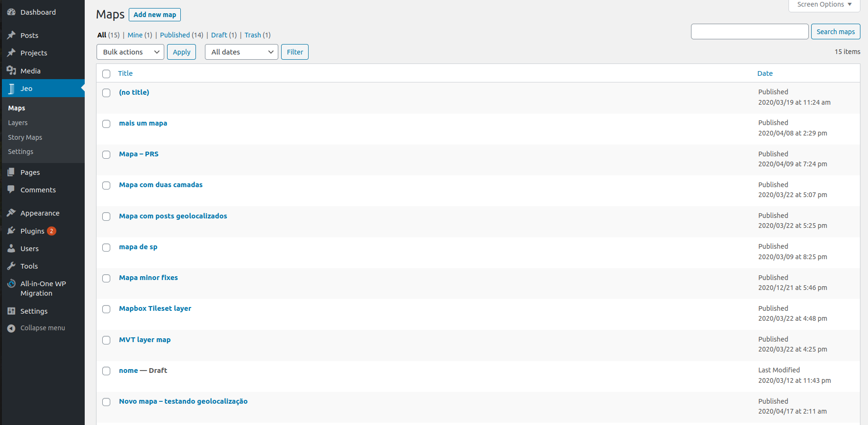Click the Plugins update badge showing 2

click(x=52, y=231)
